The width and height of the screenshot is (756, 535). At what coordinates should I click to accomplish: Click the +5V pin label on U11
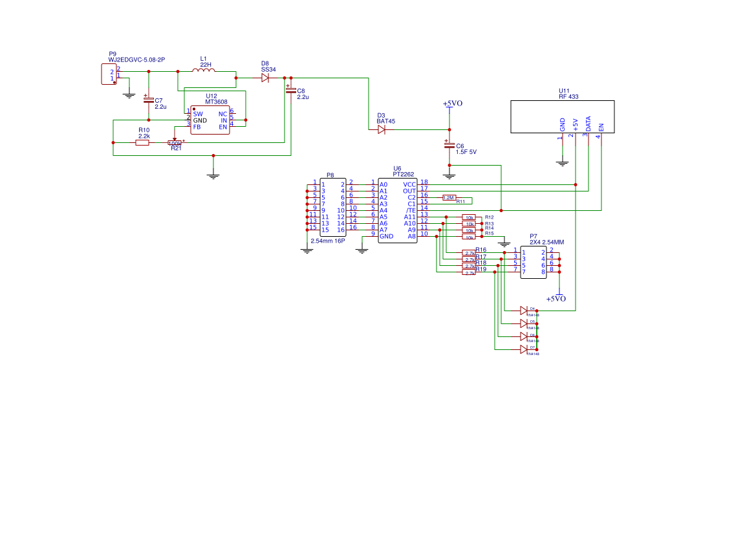[575, 125]
